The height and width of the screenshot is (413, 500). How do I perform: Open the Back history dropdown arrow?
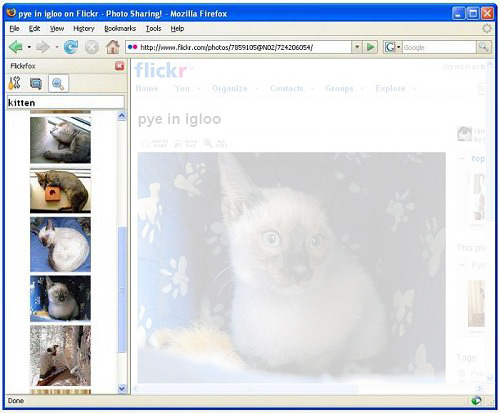coord(29,47)
